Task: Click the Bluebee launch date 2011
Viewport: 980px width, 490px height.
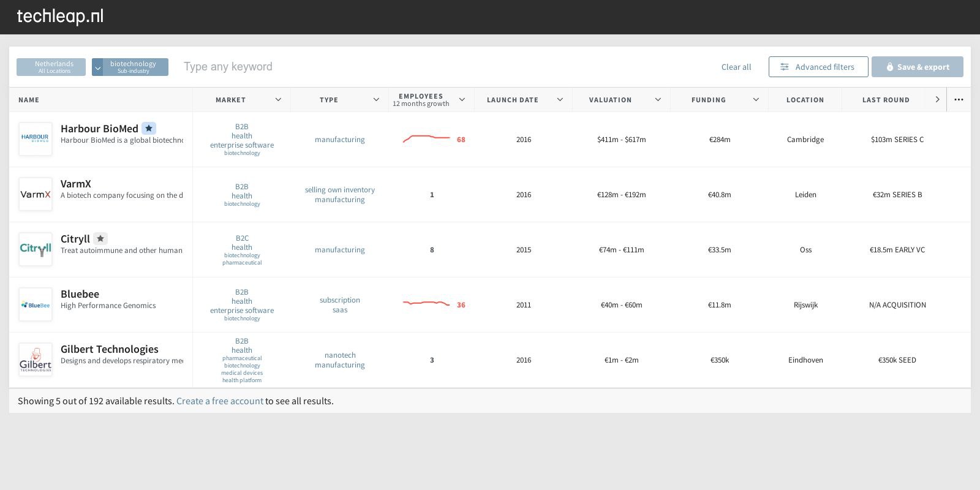Action: 524,305
